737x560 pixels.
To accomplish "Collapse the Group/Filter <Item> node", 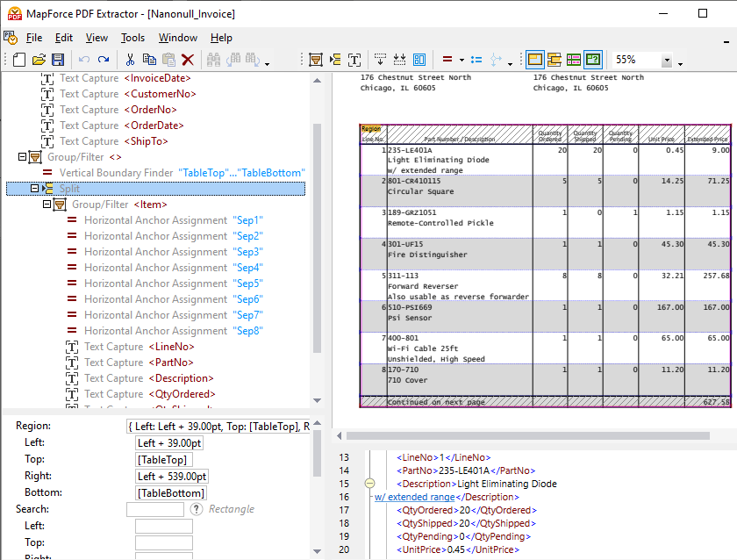I will click(47, 205).
